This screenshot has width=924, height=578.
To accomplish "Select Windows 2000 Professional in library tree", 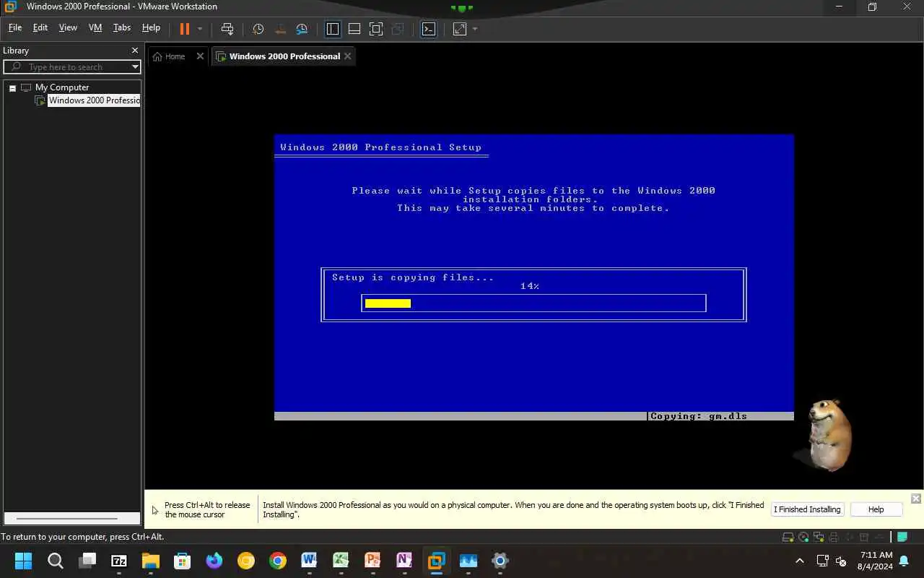I will click(x=94, y=100).
